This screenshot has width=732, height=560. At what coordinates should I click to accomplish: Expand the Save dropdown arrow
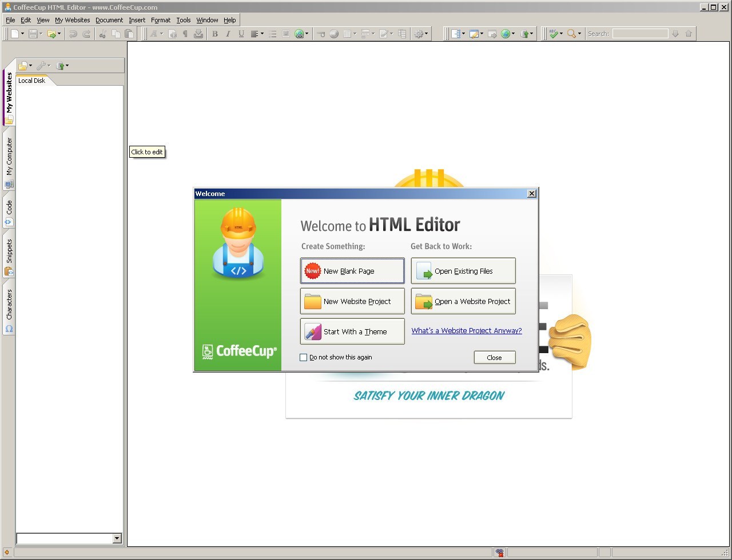click(41, 34)
